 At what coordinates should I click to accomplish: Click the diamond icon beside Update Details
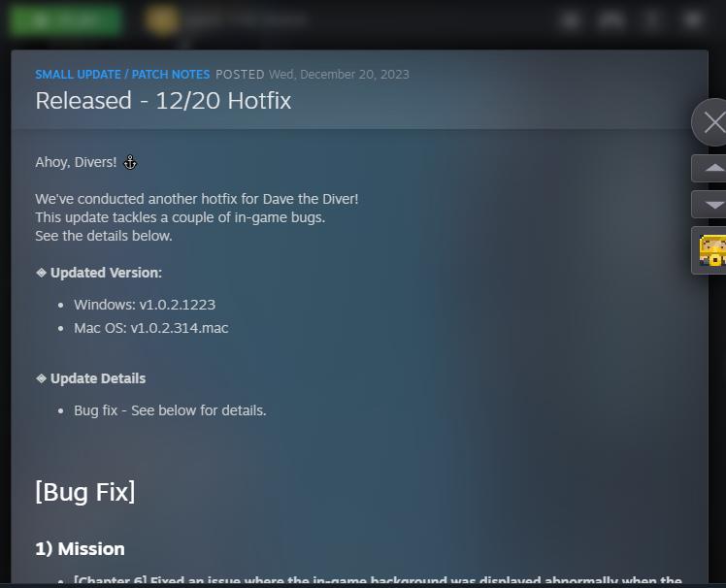click(x=41, y=378)
